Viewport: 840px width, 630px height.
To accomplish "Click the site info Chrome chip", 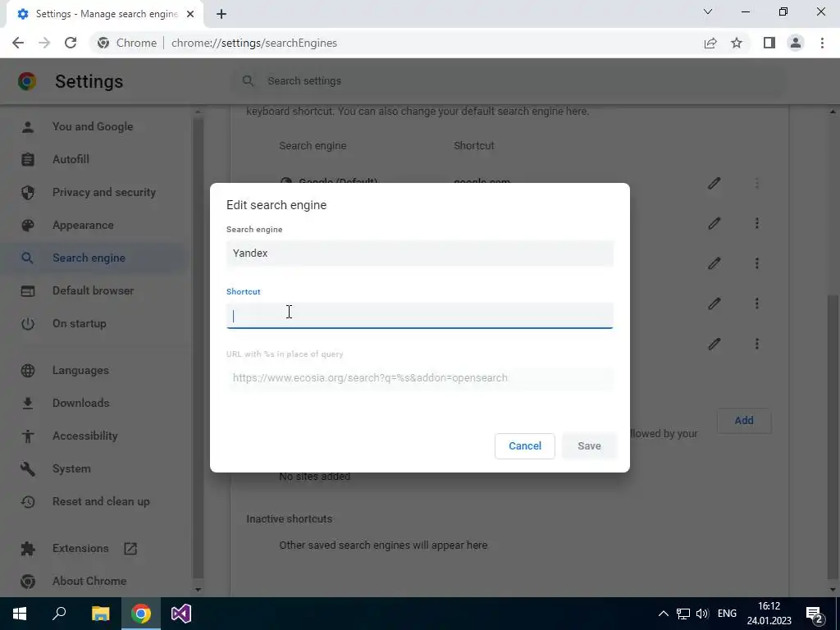I will point(127,43).
